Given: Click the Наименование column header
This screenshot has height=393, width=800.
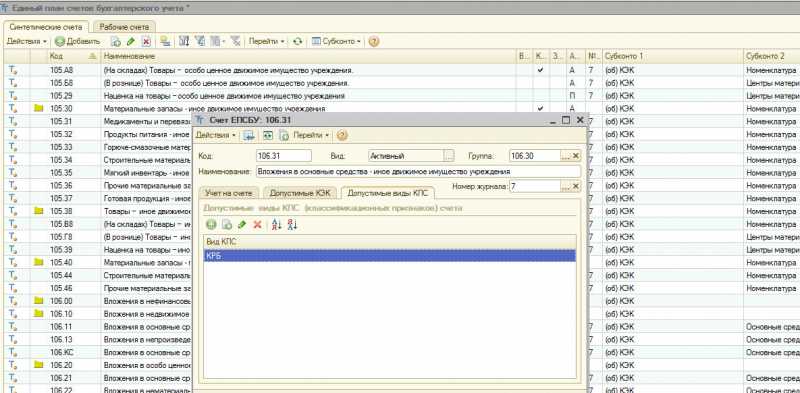Looking at the screenshot, I should tap(309, 56).
